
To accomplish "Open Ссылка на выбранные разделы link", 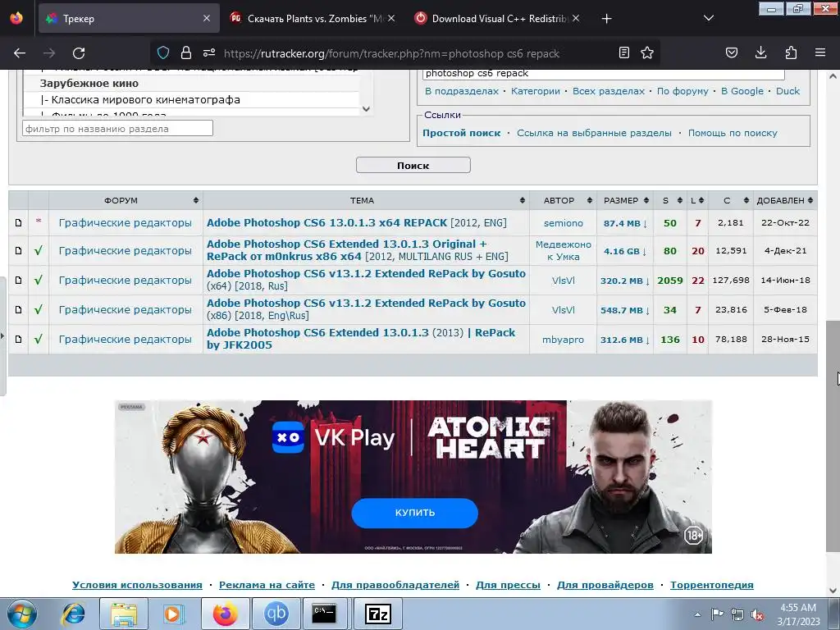I will pos(594,133).
